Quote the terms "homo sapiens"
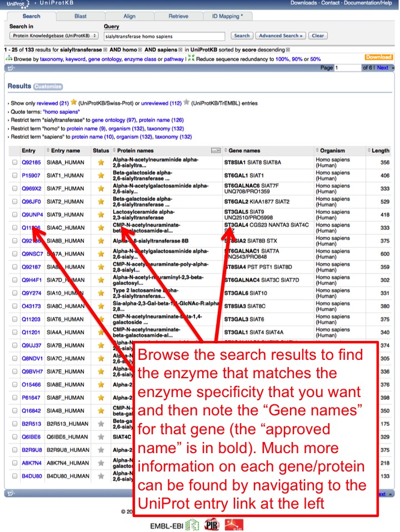 pos(62,112)
